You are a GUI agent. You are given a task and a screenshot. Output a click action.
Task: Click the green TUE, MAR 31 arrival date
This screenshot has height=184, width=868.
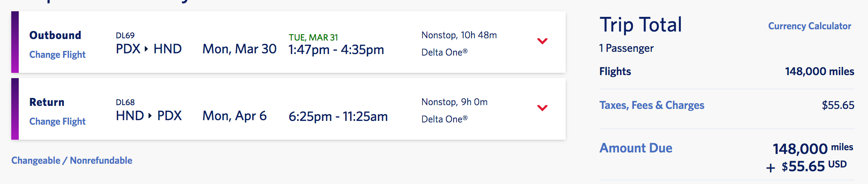(x=313, y=38)
